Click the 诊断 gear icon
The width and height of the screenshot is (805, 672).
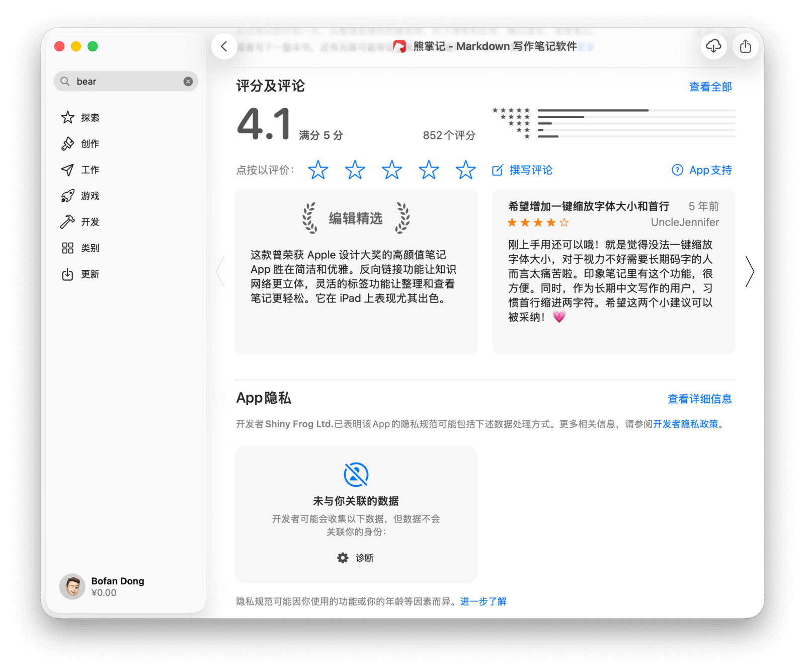coord(343,558)
